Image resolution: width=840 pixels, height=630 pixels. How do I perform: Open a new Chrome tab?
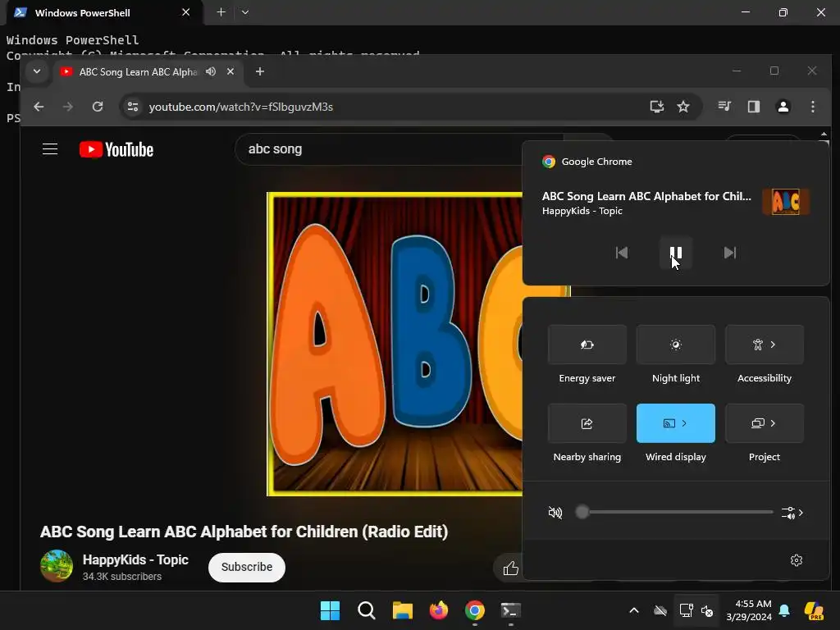pos(260,71)
